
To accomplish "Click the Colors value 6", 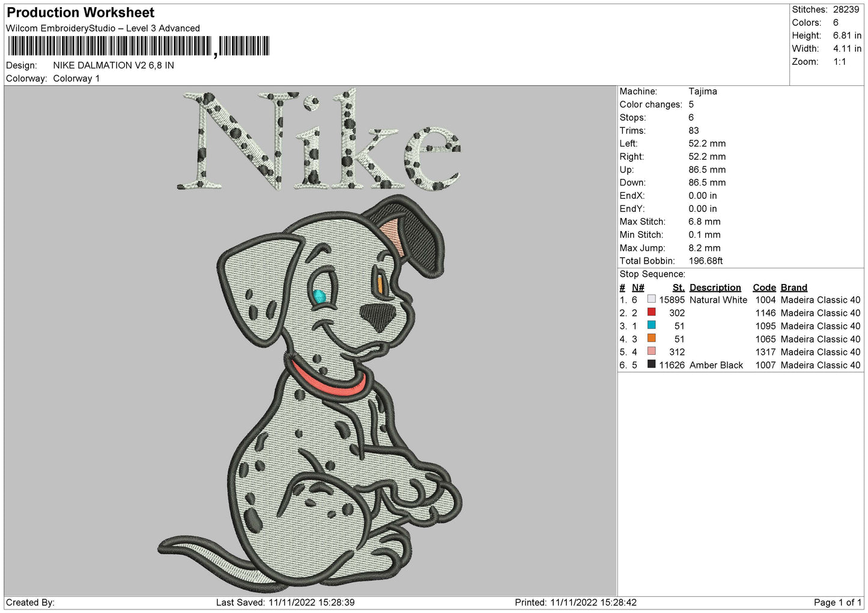I will pos(836,23).
